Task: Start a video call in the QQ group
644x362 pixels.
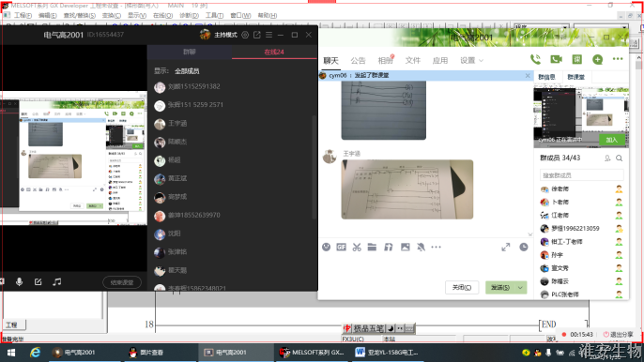Action: (556, 59)
